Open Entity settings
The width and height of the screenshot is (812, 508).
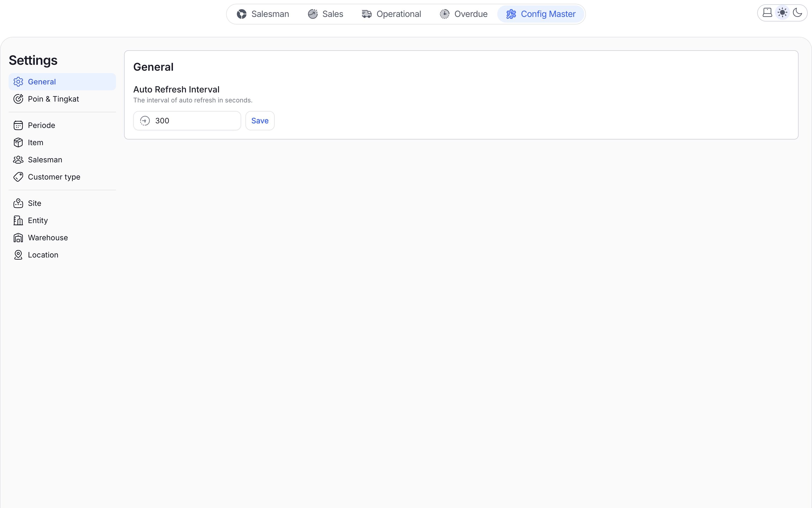62,220
